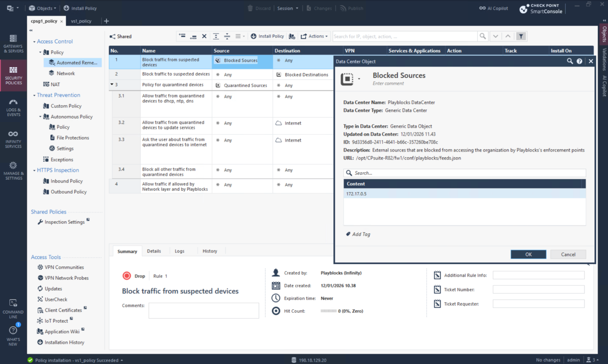Switch to the vs1_policy tab
Screen dimensions: 608x364
pos(81,21)
